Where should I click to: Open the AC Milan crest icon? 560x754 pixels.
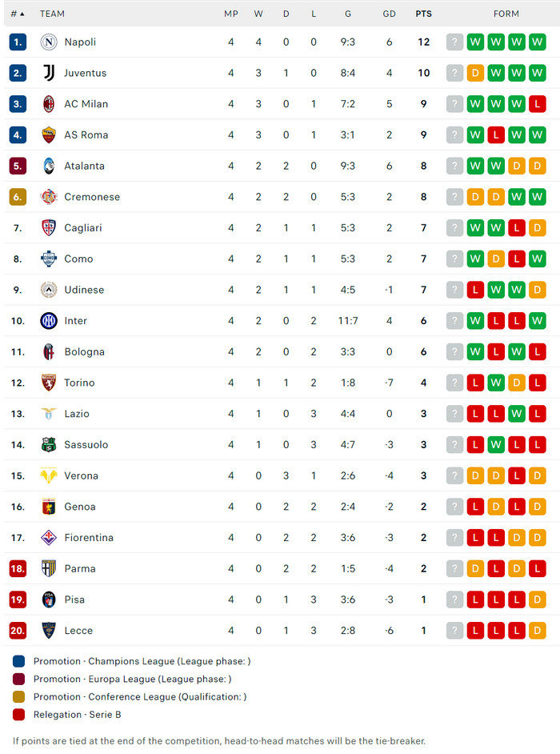click(x=49, y=104)
